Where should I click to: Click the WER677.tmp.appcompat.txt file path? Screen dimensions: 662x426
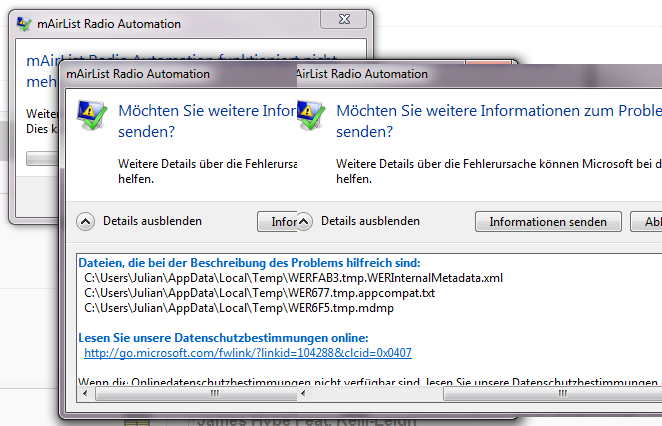259,292
